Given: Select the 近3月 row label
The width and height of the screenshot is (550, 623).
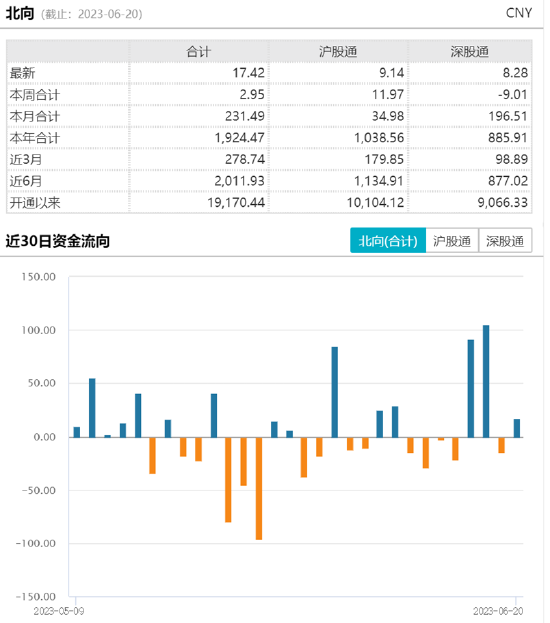Looking at the screenshot, I should pos(26,160).
